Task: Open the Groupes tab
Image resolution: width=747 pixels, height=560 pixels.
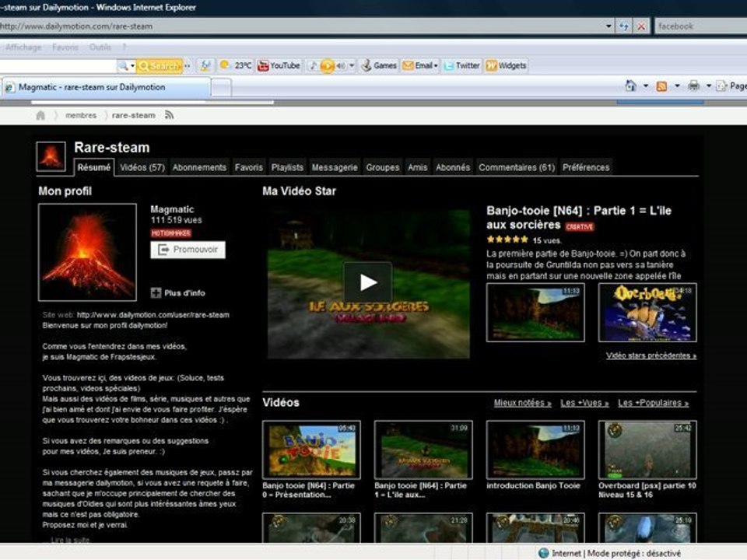Action: click(383, 167)
